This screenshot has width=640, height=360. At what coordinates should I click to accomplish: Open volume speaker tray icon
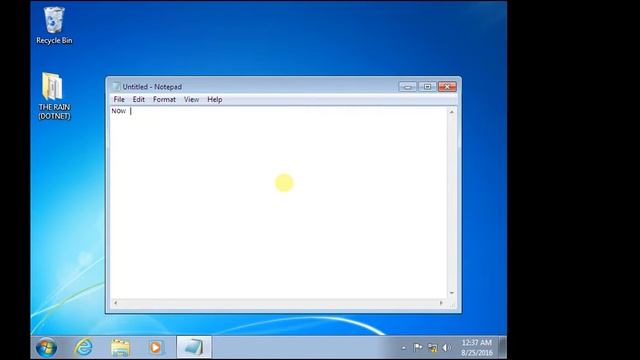coord(446,348)
